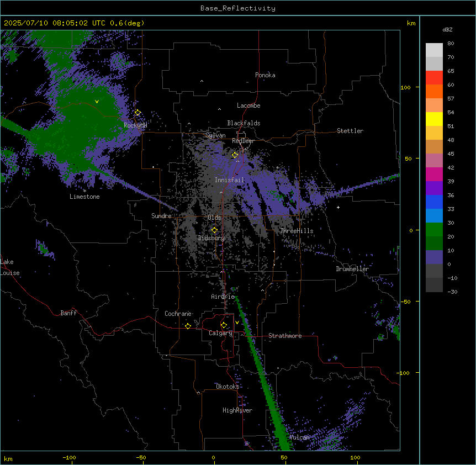This screenshot has width=476, height=465.
Task: Click the Strathmore label
Action: pyautogui.click(x=285, y=336)
